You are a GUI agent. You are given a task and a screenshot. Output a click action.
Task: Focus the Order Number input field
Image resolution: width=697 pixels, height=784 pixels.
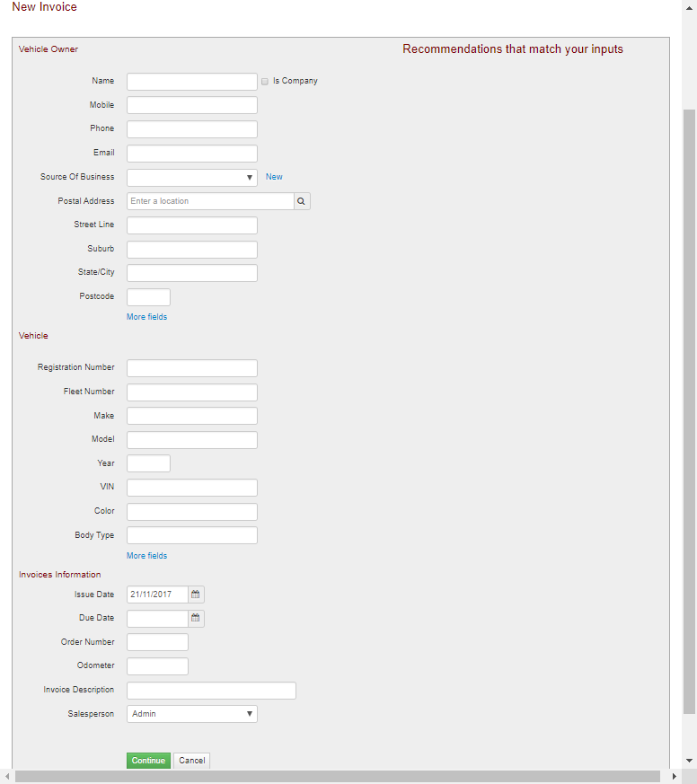point(157,642)
